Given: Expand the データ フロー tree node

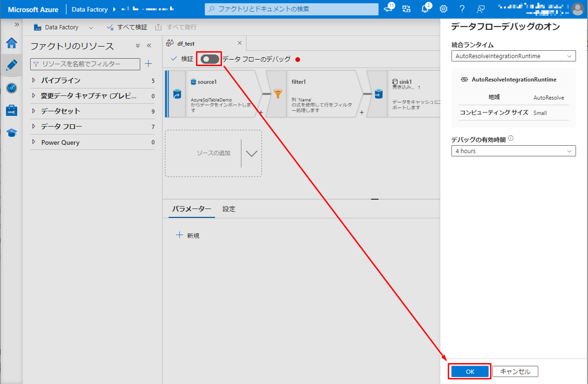Looking at the screenshot, I should coord(34,127).
